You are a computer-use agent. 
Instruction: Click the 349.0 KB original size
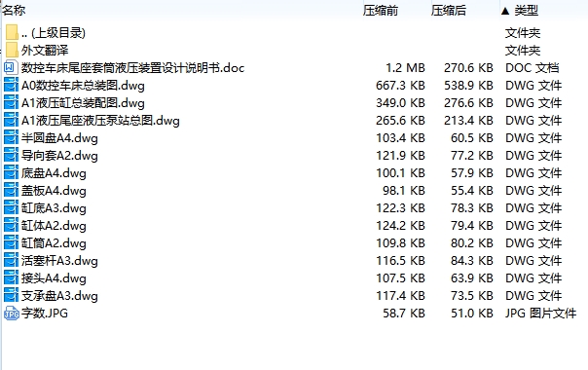click(400, 103)
